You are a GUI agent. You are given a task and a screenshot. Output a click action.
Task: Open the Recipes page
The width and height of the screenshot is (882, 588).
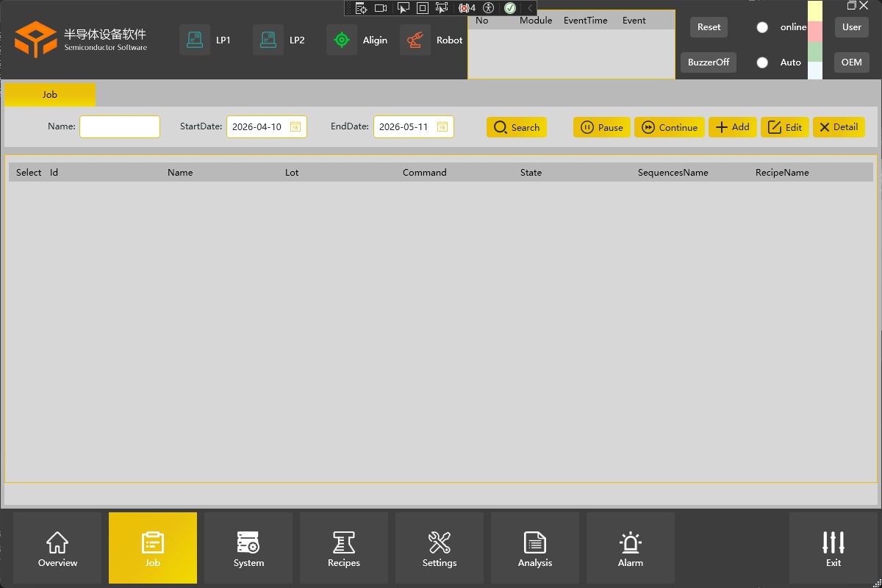[x=344, y=548]
